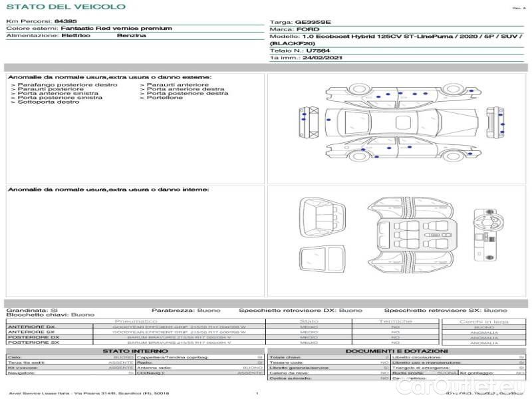Click the DOCUMENTI E DOTAZIONI section header
Screen dimensions: 532x399
[x=396, y=350]
